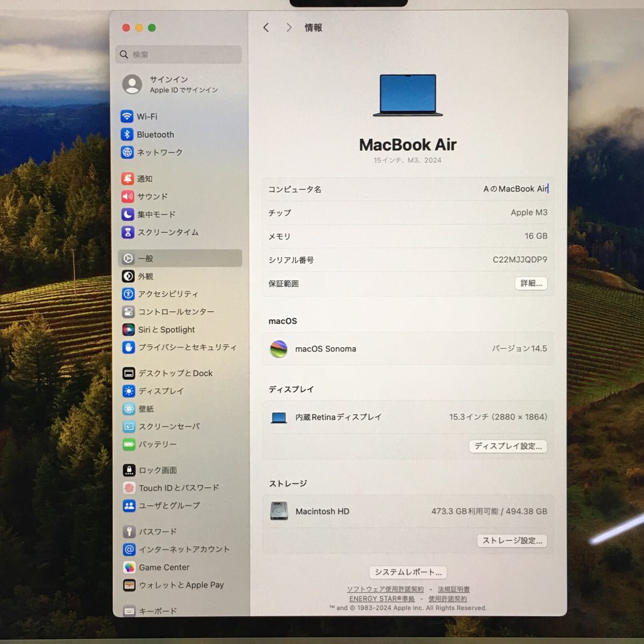644x644 pixels.
Task: Open the Screen Time hourglass icon
Action: [128, 232]
